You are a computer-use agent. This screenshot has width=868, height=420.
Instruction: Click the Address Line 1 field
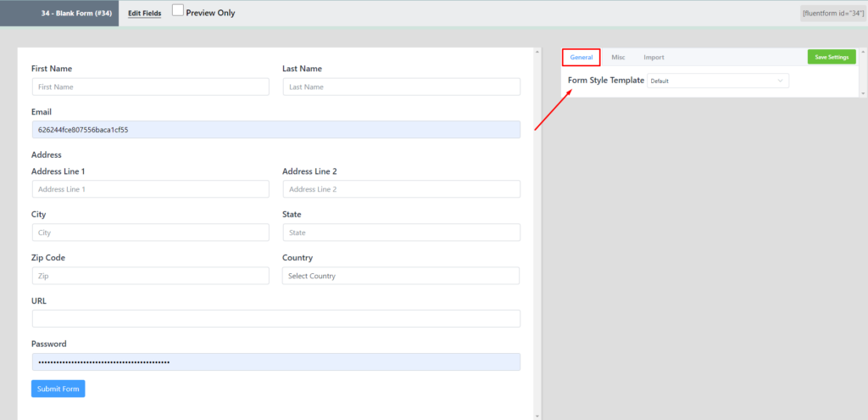click(x=151, y=189)
